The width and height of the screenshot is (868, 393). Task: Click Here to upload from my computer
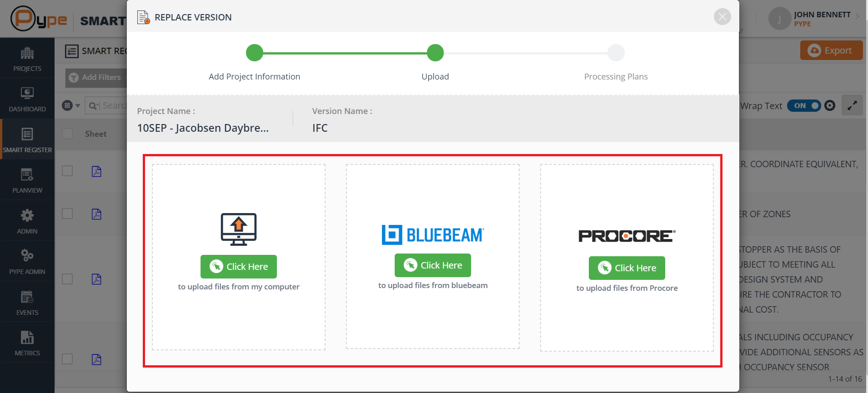(x=239, y=267)
